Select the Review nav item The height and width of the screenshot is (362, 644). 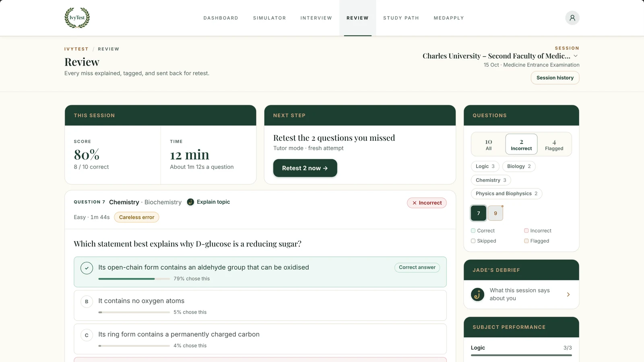357,18
